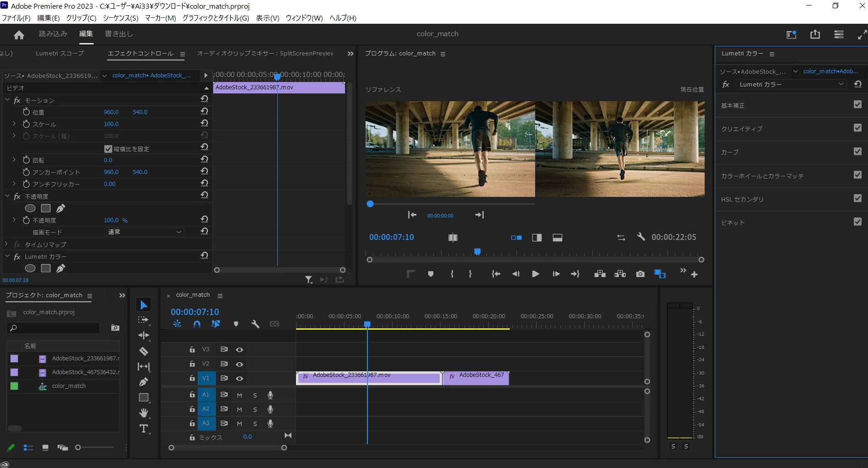Open the 描画モード blend mode dropdown
868x468 pixels.
[144, 232]
